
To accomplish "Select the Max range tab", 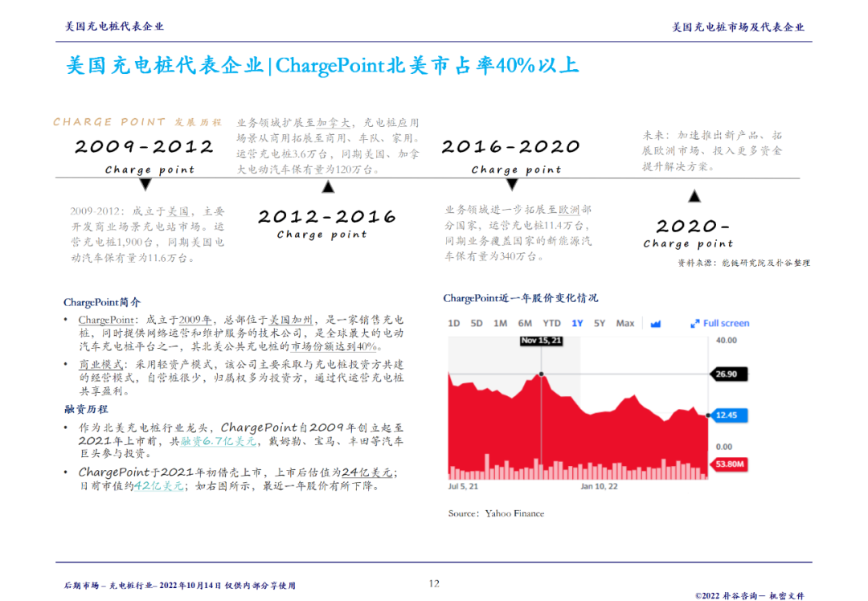I will pos(625,323).
